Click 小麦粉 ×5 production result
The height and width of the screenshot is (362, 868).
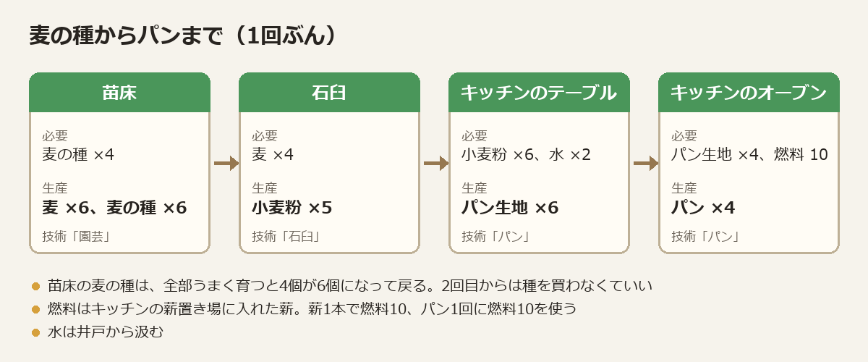(292, 208)
